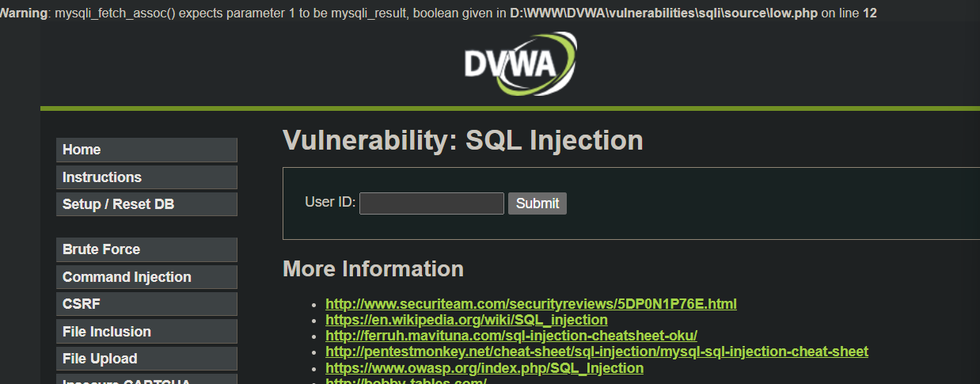Open the File Upload section
Image resolution: width=980 pixels, height=384 pixels.
tap(146, 359)
